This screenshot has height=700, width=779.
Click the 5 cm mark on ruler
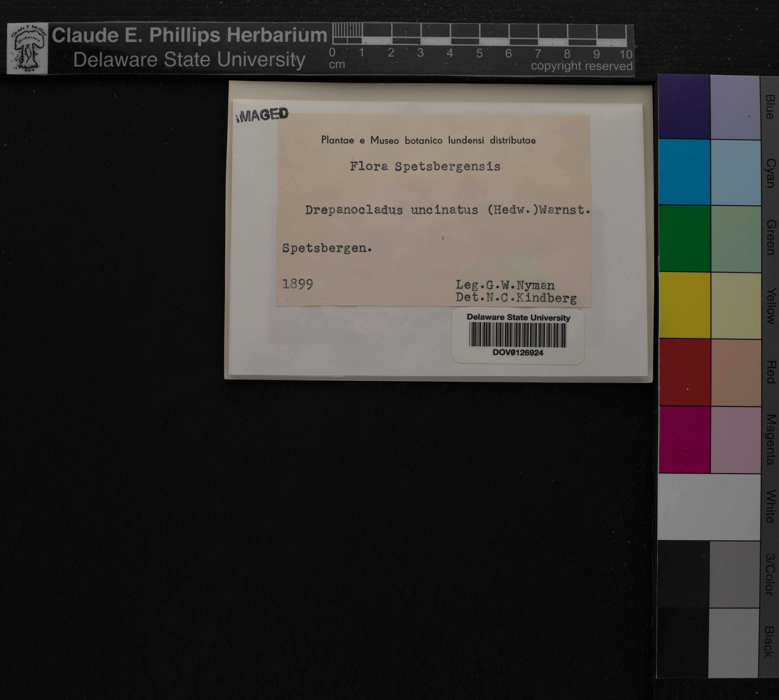pos(479,53)
